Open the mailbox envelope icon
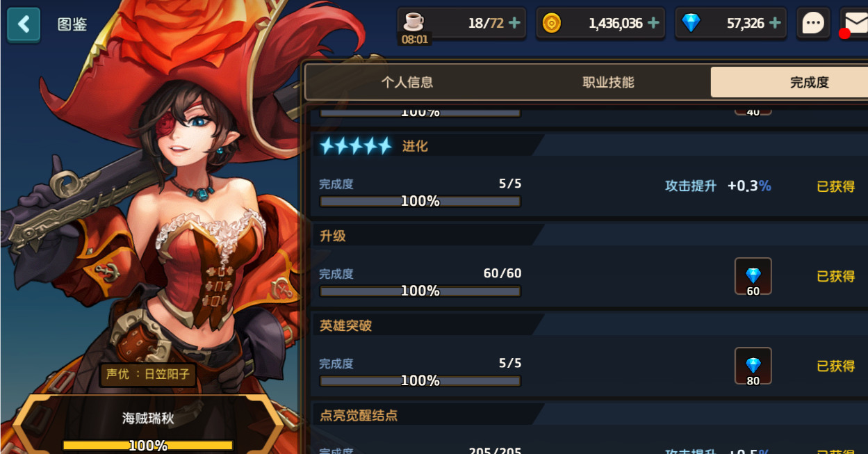The image size is (868, 454). click(855, 24)
